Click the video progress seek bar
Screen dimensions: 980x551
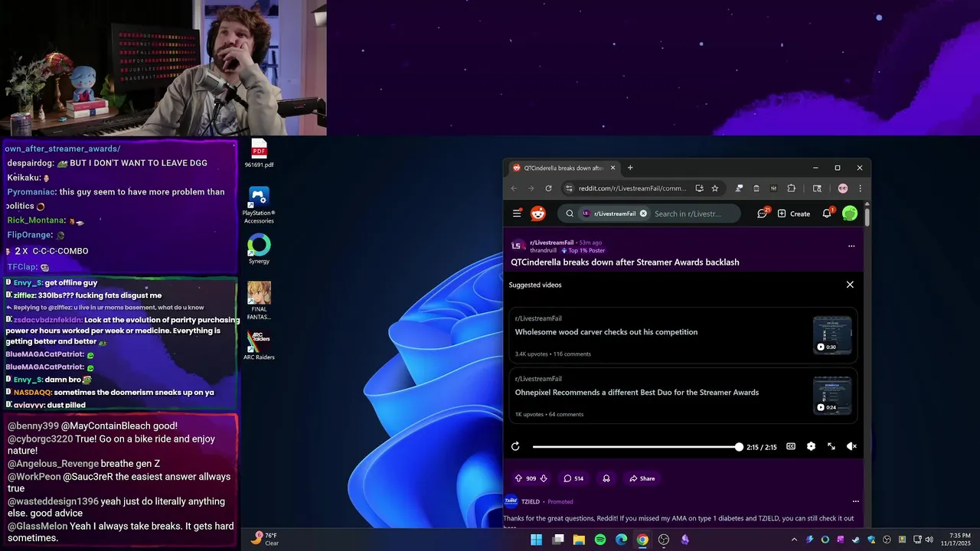(x=636, y=446)
